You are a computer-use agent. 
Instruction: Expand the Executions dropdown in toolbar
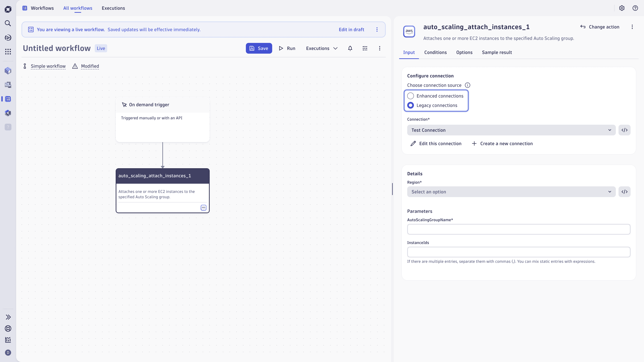tap(321, 48)
